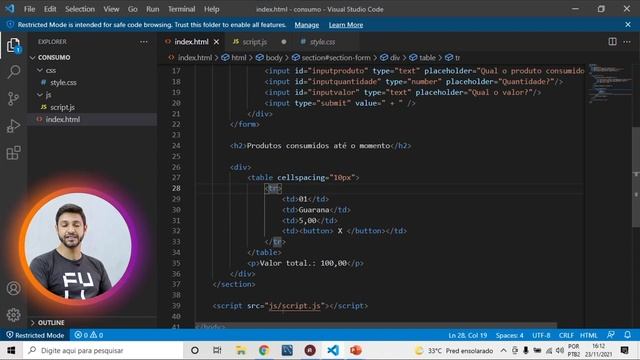The image size is (640, 360).
Task: Change end of line sequence CRLF
Action: pyautogui.click(x=566, y=335)
